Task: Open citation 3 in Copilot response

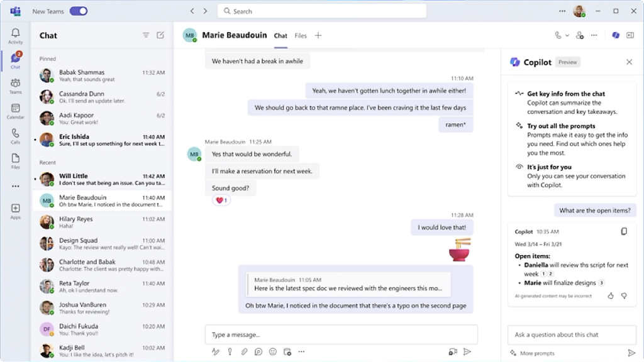Action: pos(602,283)
